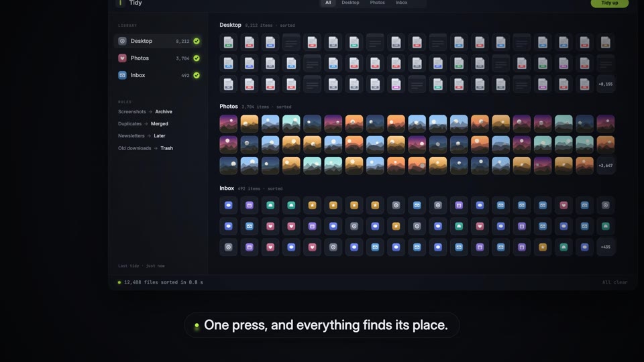This screenshot has width=644, height=362.
Task: Click the All clear status text
Action: [x=614, y=282]
